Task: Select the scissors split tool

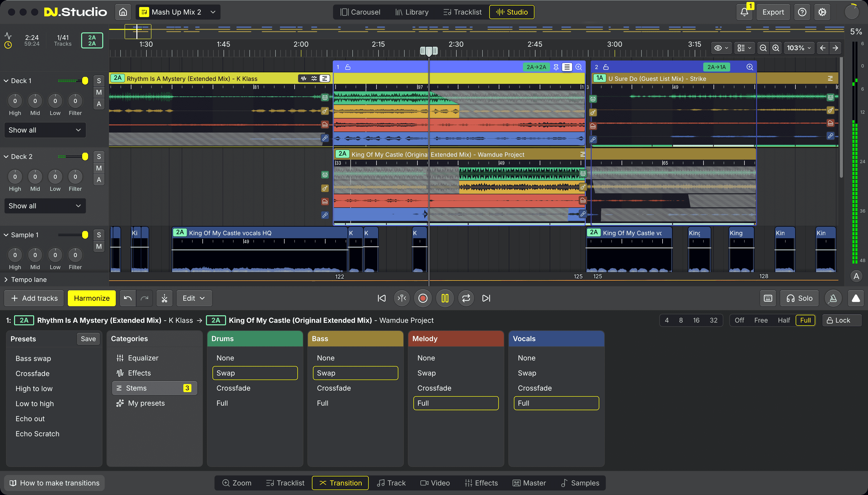Action: coord(165,298)
